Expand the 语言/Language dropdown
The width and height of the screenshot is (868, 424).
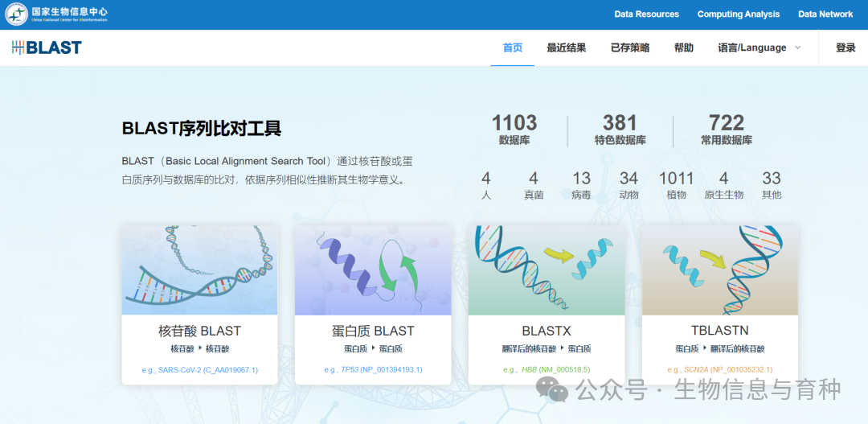pyautogui.click(x=759, y=47)
